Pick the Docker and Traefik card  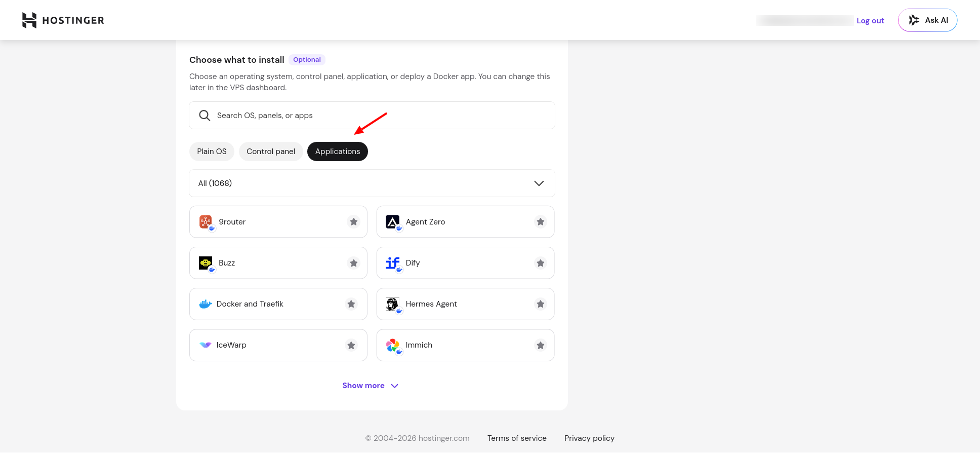click(x=278, y=304)
